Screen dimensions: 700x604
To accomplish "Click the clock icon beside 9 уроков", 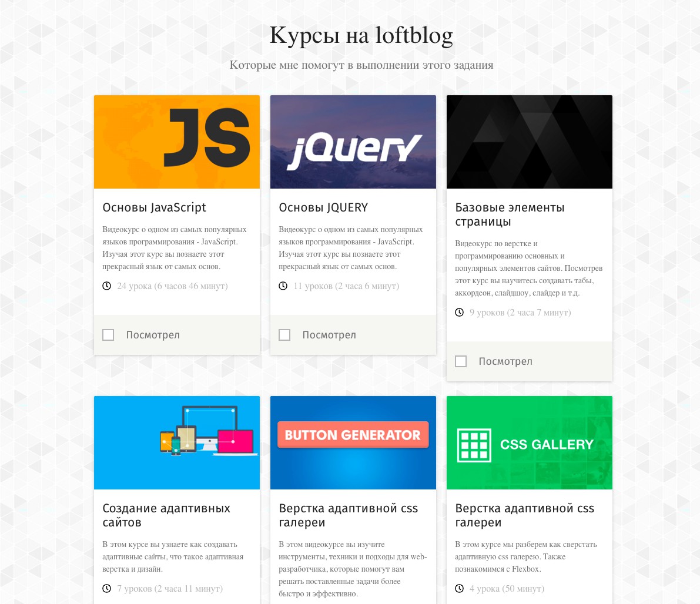I will click(x=460, y=313).
